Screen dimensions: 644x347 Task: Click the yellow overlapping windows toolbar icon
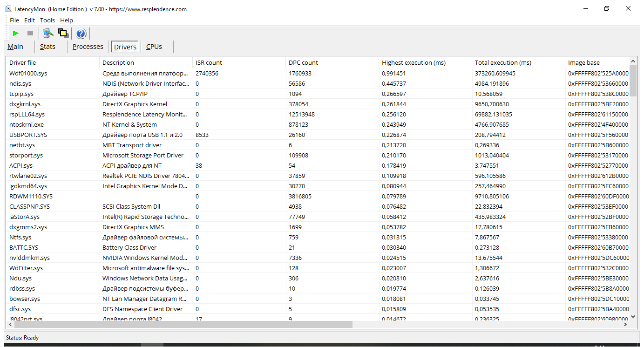coord(63,33)
